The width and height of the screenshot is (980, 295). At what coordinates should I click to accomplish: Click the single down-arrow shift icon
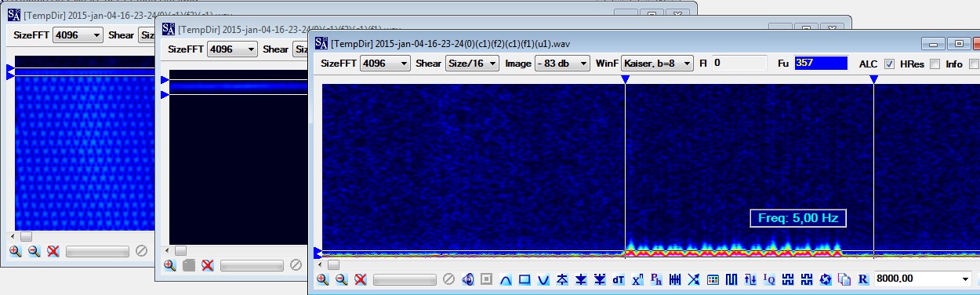click(581, 279)
